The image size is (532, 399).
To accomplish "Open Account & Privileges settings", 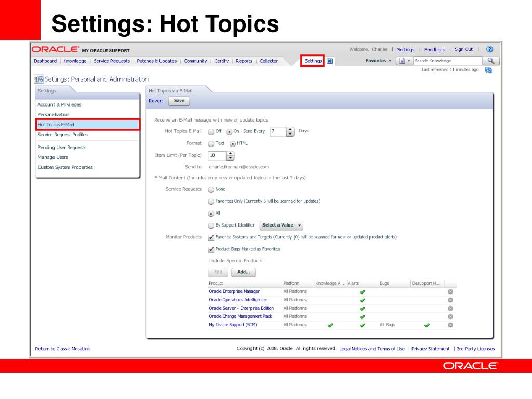I will (59, 104).
